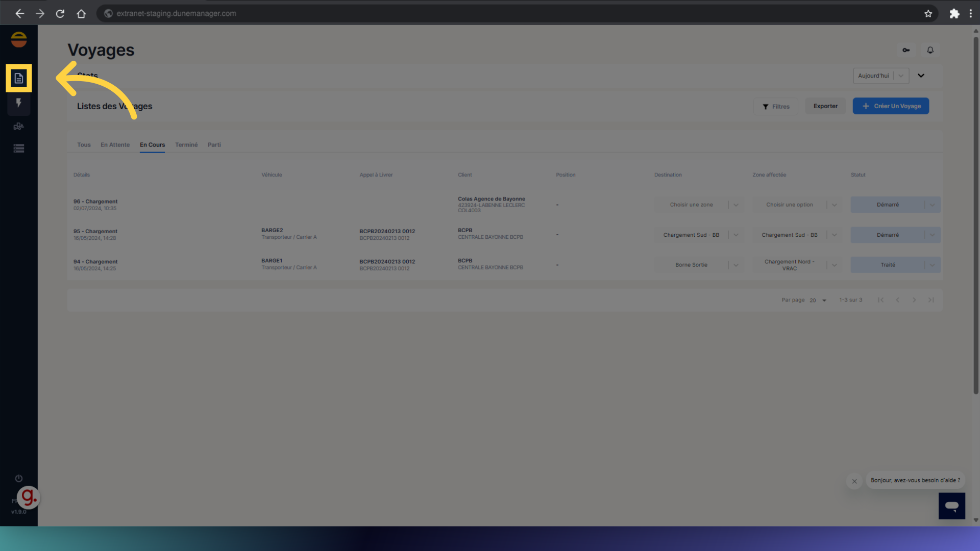Click the power logout icon
980x551 pixels.
click(x=19, y=479)
